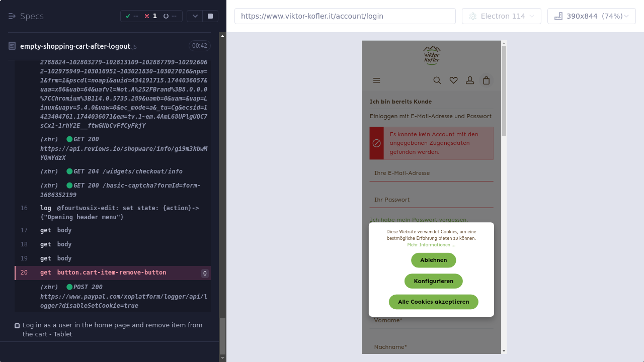Click the stop test run button
Screen dimensions: 644x362
point(210,16)
